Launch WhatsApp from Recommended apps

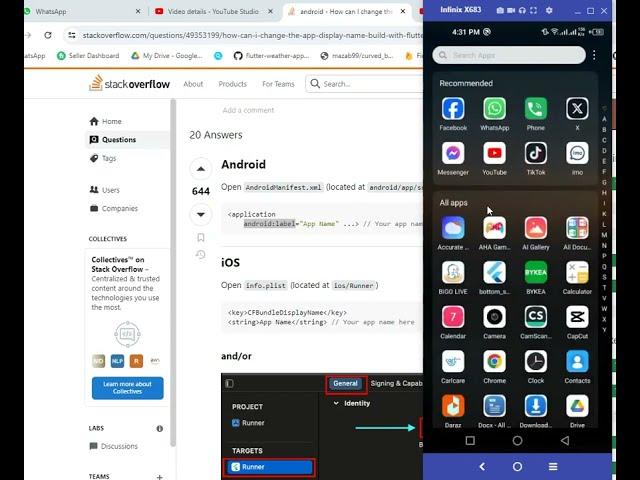click(x=494, y=109)
